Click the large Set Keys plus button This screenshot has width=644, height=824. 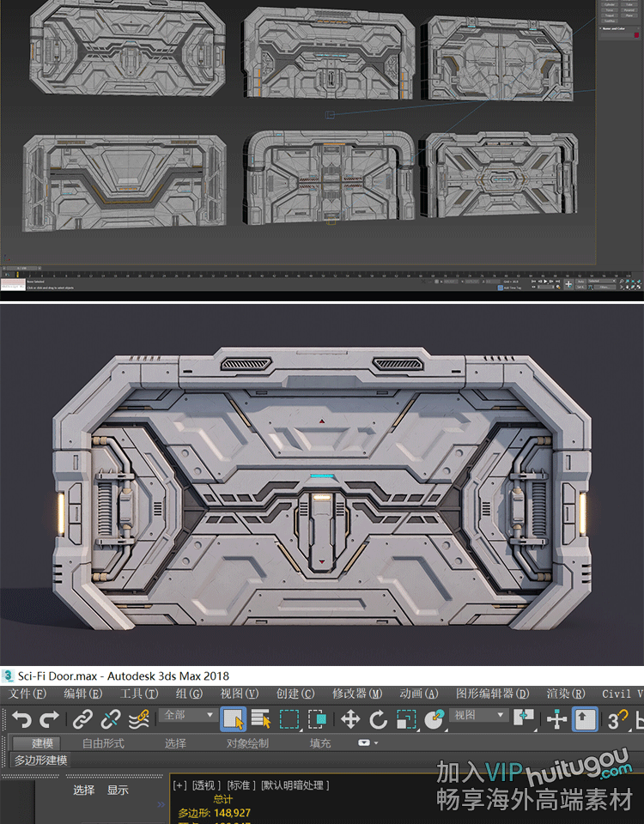click(x=568, y=284)
